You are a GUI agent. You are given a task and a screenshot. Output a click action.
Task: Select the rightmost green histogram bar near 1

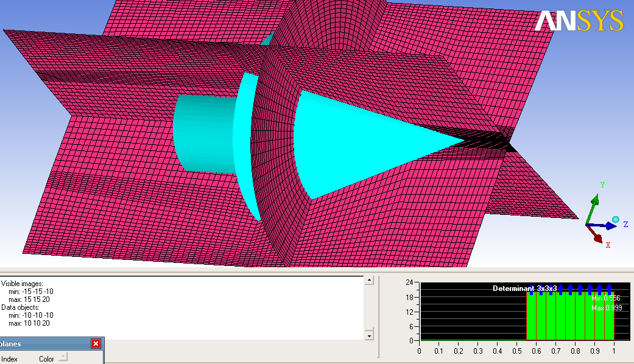pyautogui.click(x=608, y=317)
